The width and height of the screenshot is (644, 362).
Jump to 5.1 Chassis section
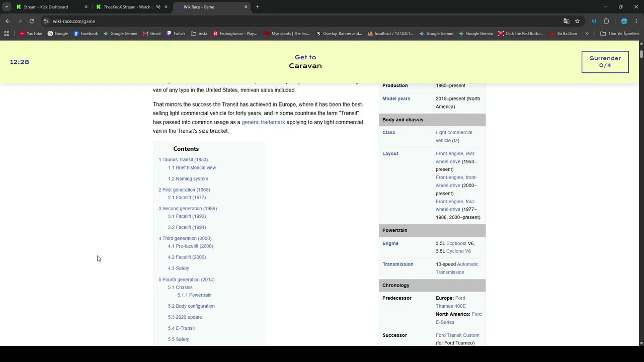point(180,288)
